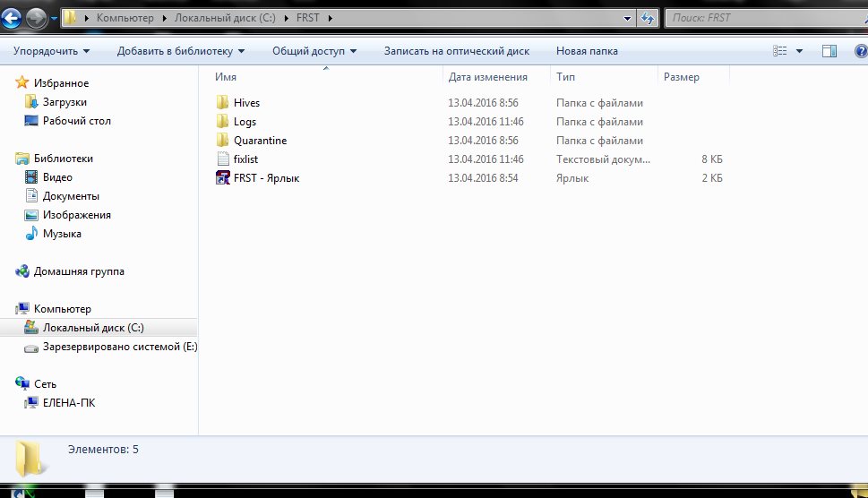The height and width of the screenshot is (498, 868).
Task: Expand arrow after FRST in breadcrumb
Action: (x=331, y=18)
